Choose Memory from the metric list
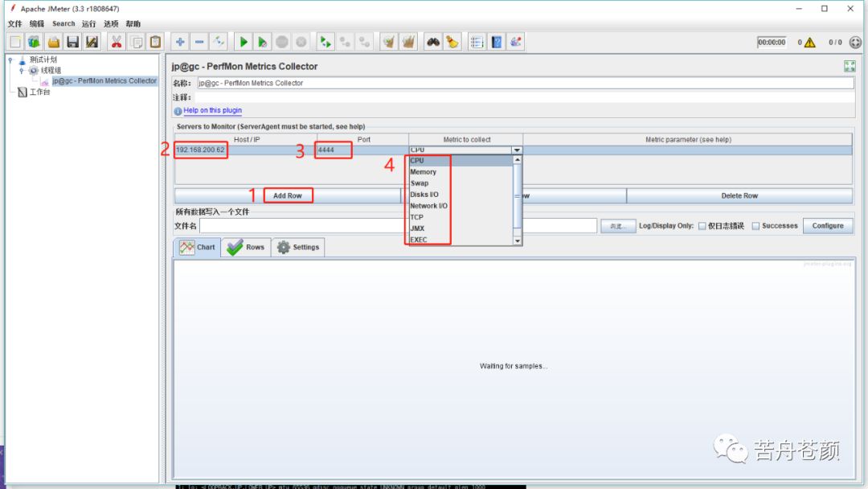The image size is (868, 489). point(461,172)
